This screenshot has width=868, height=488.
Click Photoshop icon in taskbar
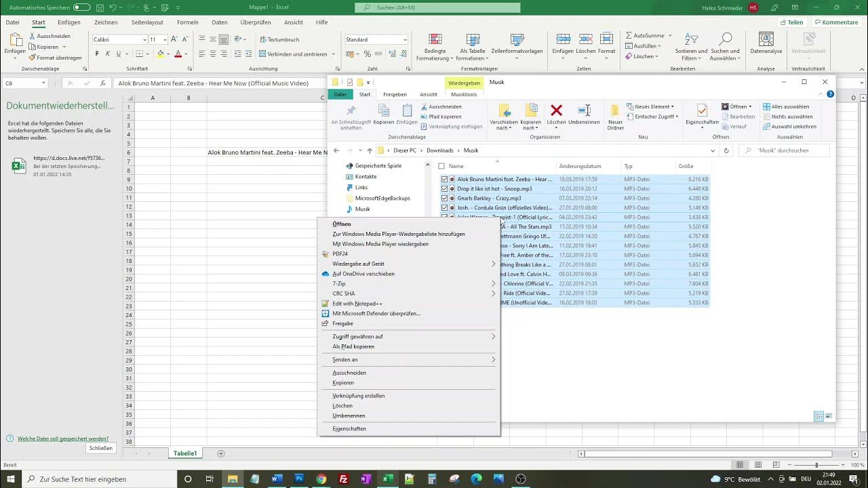point(299,479)
